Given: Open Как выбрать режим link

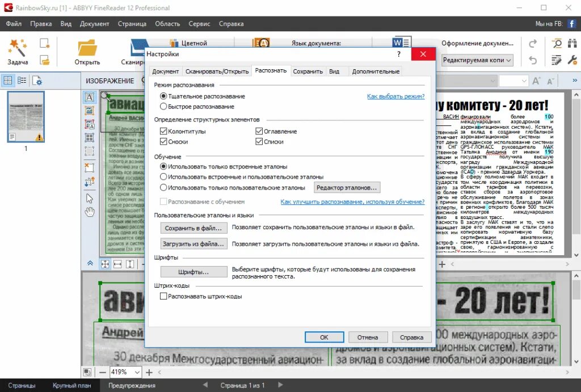Looking at the screenshot, I should point(395,96).
